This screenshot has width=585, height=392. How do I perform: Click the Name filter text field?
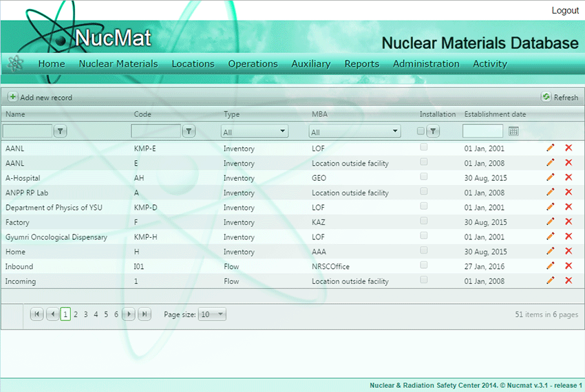tap(28, 131)
